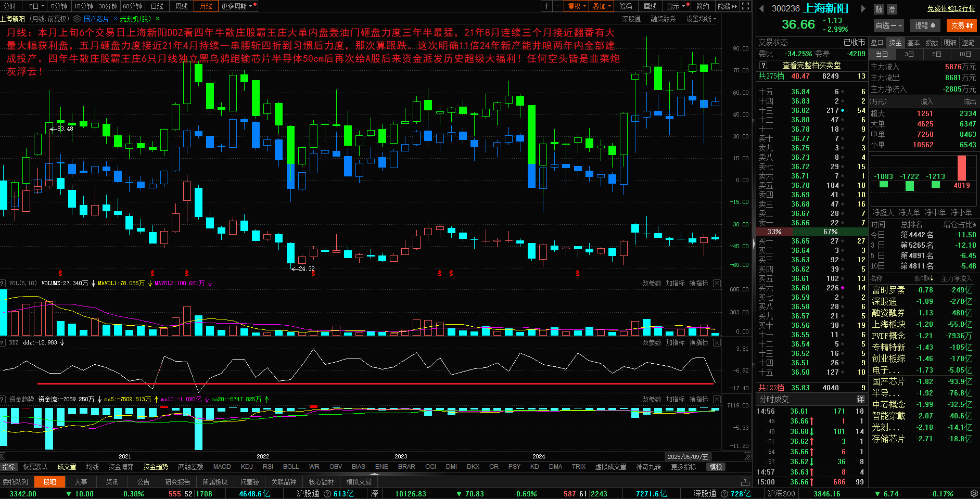Toggle 3日 capital flow range
Screen dimensions: 980x499
pyautogui.click(x=909, y=54)
